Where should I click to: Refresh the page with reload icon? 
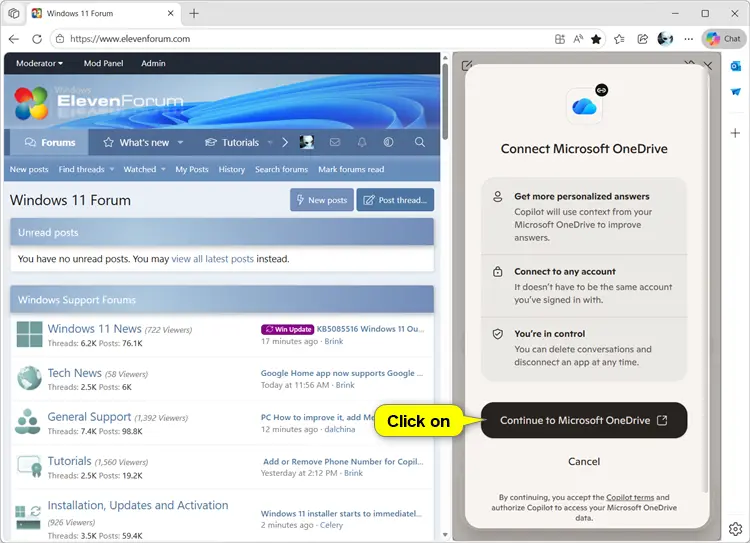pos(37,39)
